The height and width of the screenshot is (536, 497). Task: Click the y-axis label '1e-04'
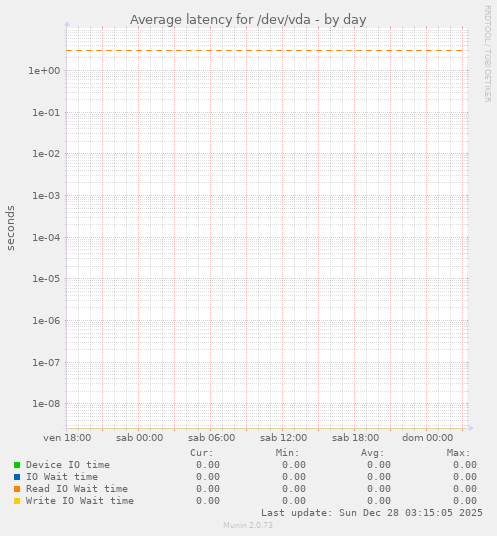(x=46, y=237)
